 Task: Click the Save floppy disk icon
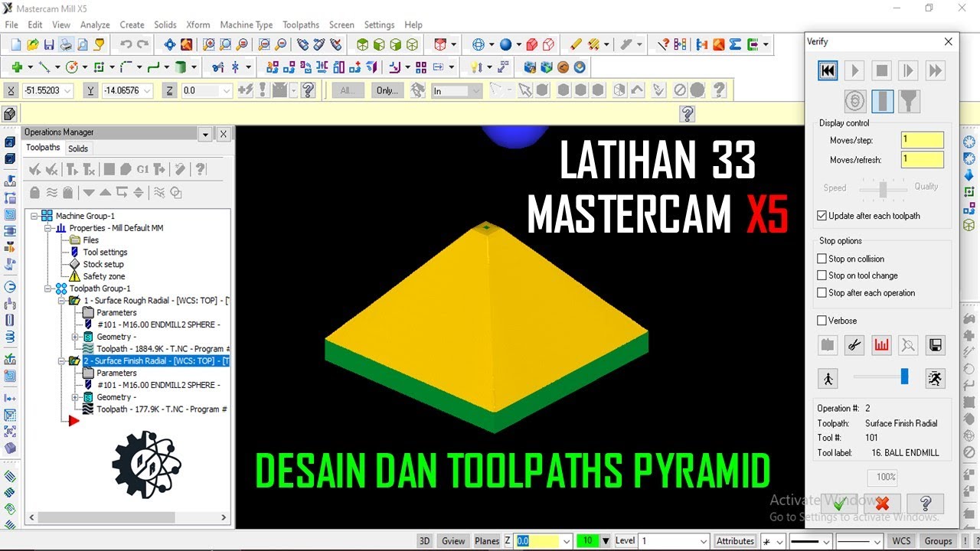point(49,45)
